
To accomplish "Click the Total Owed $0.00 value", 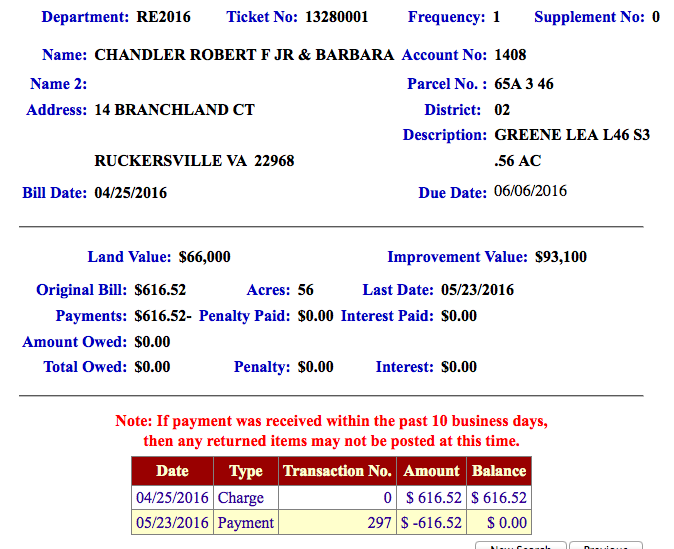I will (152, 367).
